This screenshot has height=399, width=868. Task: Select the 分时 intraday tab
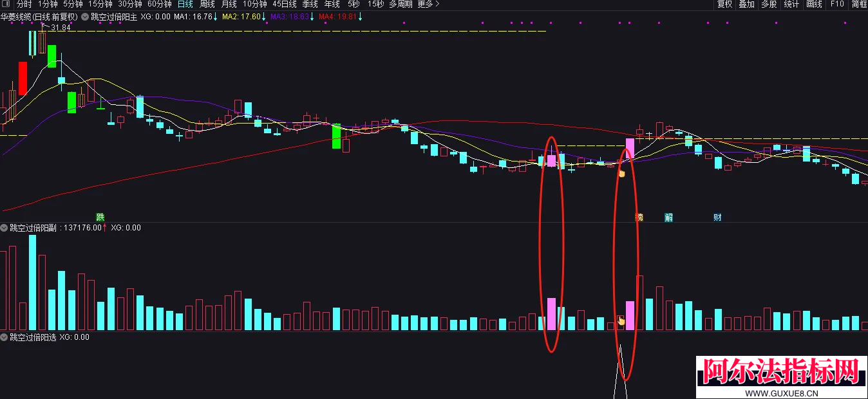(x=24, y=4)
